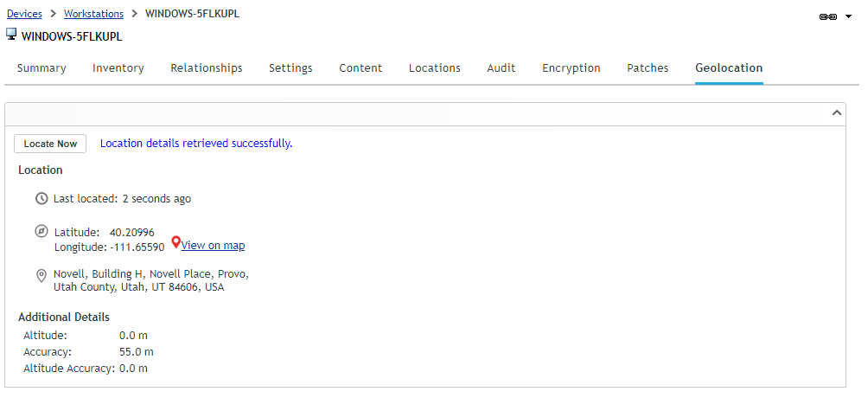This screenshot has width=868, height=398.
Task: Click the Locate Now button
Action: coord(50,144)
